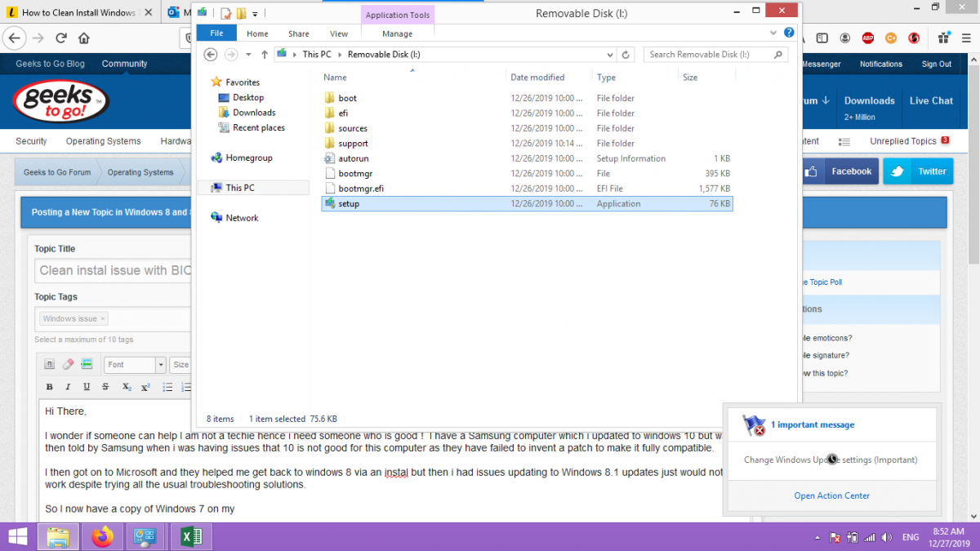Image resolution: width=980 pixels, height=551 pixels.
Task: Click the Firefox Back arrow button
Action: tap(15, 38)
